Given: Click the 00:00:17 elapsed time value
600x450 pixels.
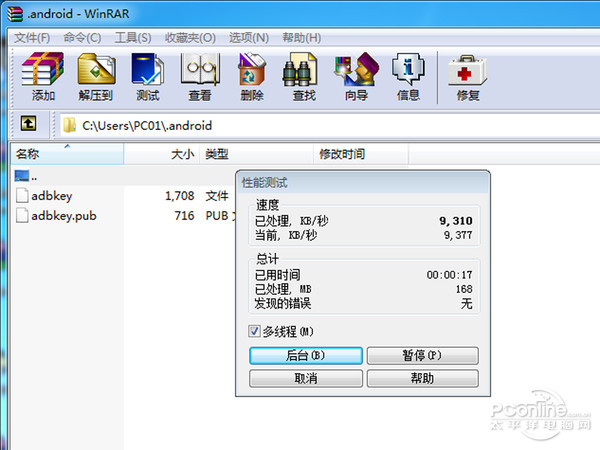Looking at the screenshot, I should click(450, 275).
